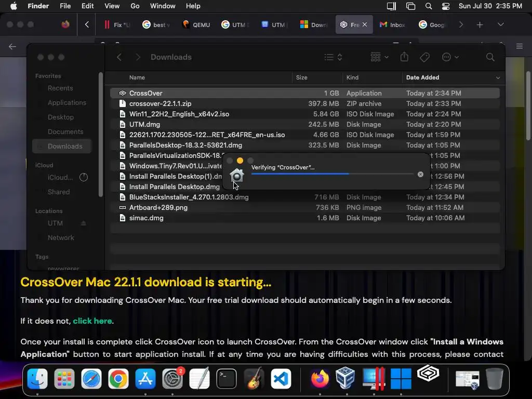Select Applications in Finder sidebar
Screen dimensions: 532x399
tap(67, 103)
